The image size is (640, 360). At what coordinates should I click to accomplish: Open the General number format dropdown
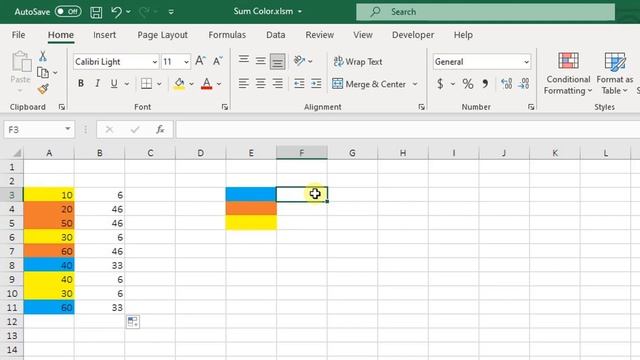tap(527, 62)
